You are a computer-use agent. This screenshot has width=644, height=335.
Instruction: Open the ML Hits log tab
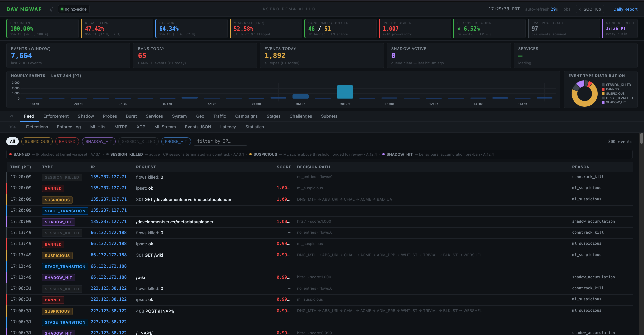(98, 127)
